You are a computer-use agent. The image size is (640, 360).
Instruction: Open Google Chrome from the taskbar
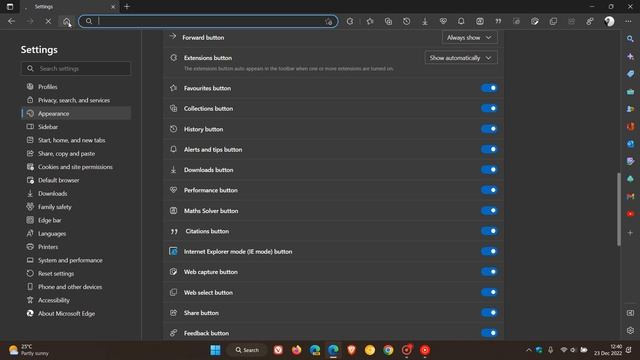click(388, 350)
